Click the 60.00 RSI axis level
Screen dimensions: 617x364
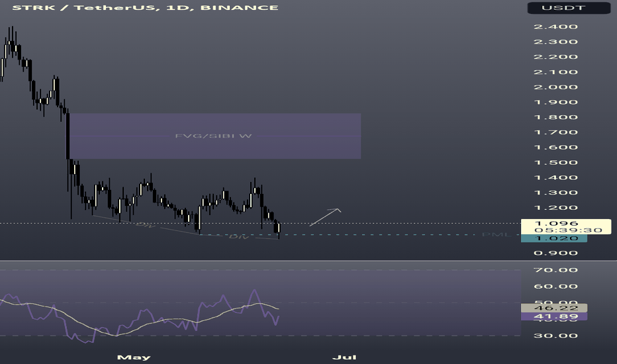point(555,286)
